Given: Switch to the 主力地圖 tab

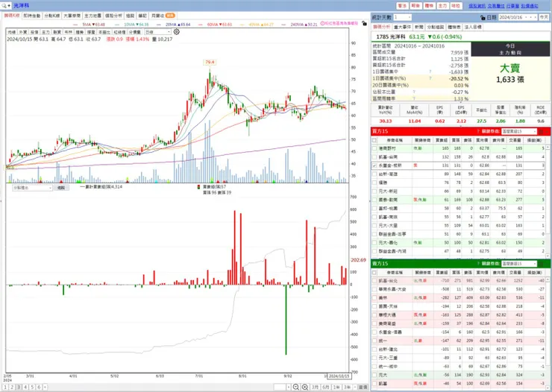Looking at the screenshot, I should point(92,16).
